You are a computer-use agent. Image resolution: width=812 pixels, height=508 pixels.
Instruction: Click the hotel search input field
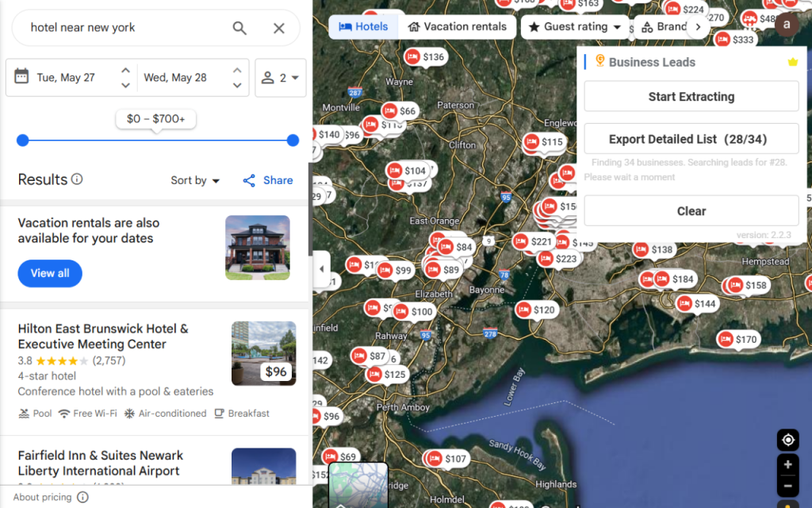[119, 27]
